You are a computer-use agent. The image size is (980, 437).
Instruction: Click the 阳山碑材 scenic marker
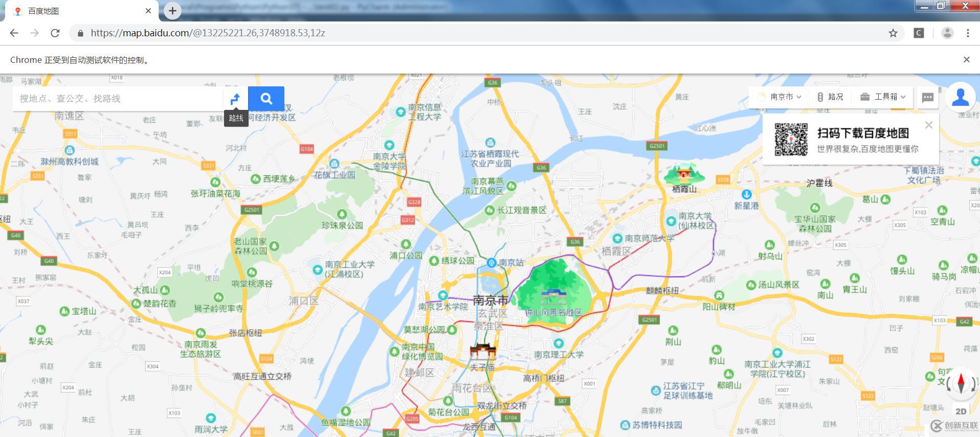(719, 295)
